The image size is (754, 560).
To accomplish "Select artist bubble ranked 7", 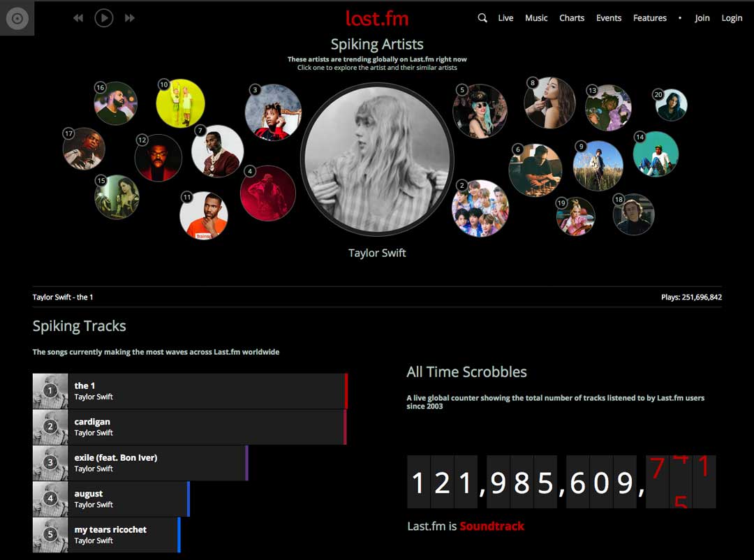I will pyautogui.click(x=217, y=151).
